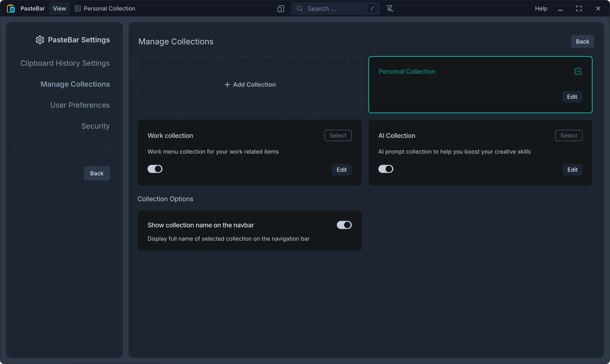Screen dimensions: 610x364
Task: Click the PasteBar Settings sidebar title
Action: point(79,40)
